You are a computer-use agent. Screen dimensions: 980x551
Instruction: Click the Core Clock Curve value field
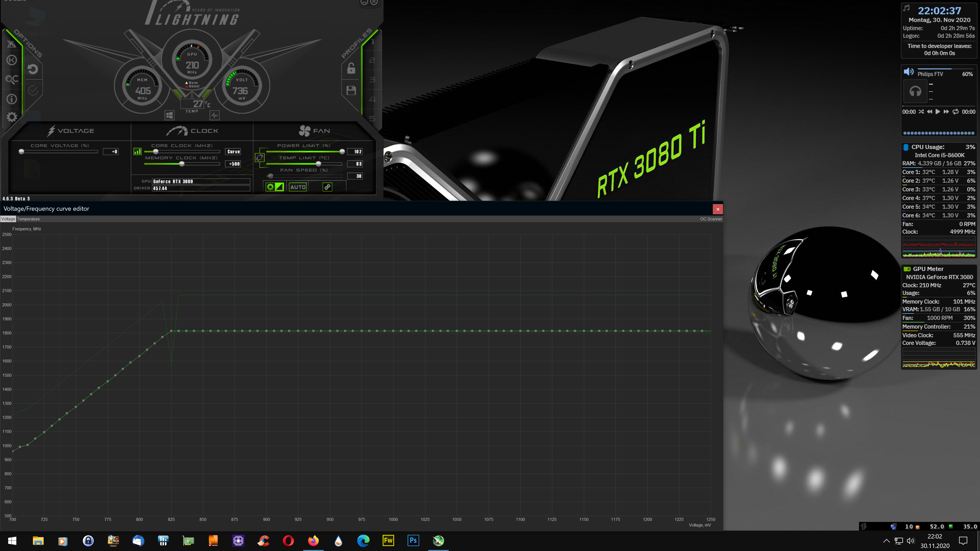click(233, 151)
